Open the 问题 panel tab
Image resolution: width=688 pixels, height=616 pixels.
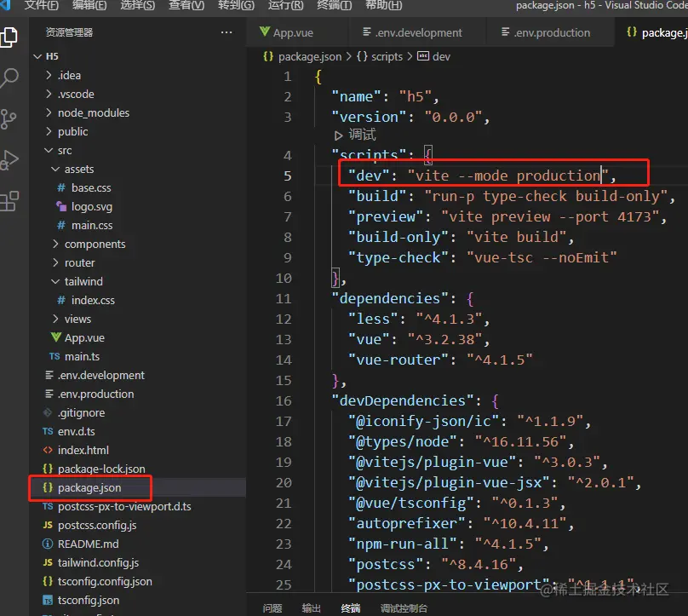click(x=272, y=608)
